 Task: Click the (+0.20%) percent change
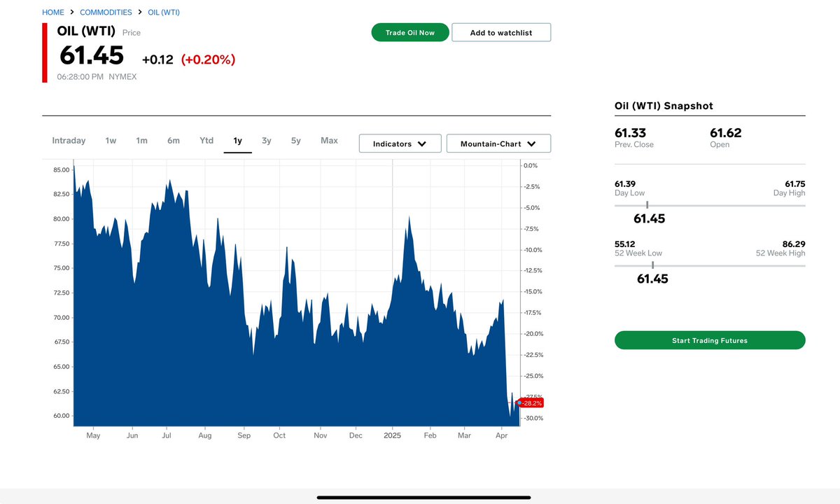tap(208, 59)
